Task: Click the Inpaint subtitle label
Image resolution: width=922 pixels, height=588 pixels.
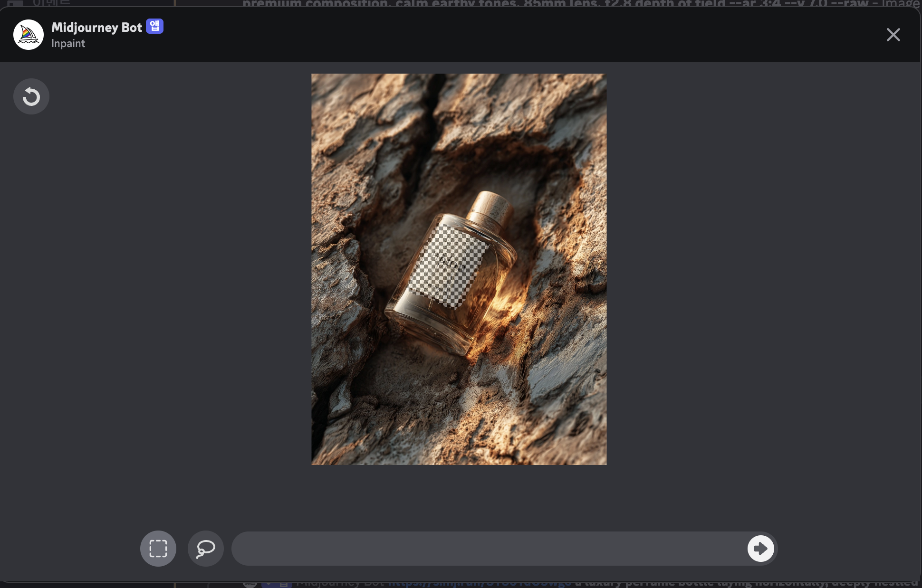Action: (x=68, y=44)
